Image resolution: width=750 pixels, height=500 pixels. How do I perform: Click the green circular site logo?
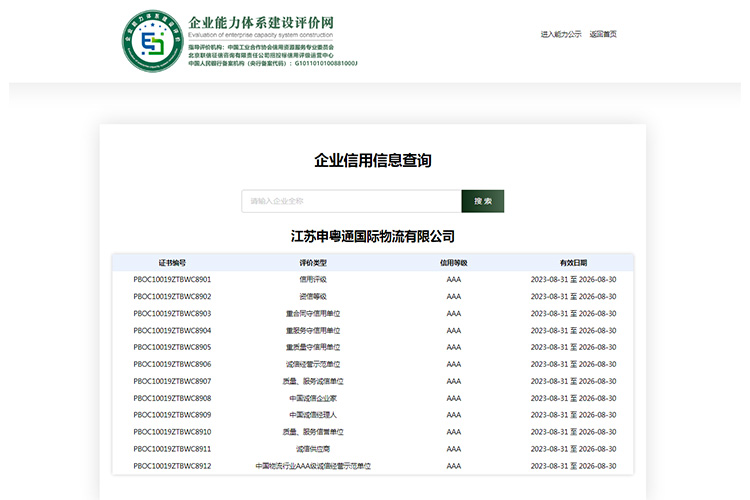pos(153,41)
